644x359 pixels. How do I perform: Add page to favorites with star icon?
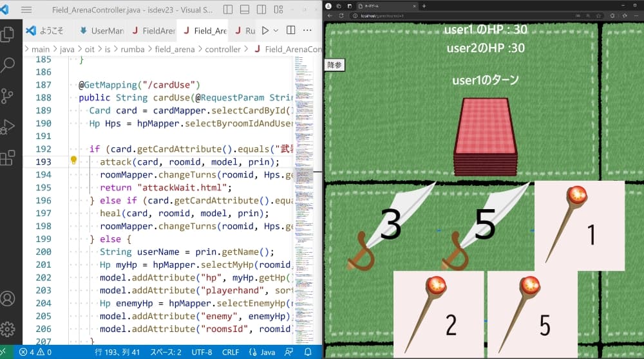point(598,15)
